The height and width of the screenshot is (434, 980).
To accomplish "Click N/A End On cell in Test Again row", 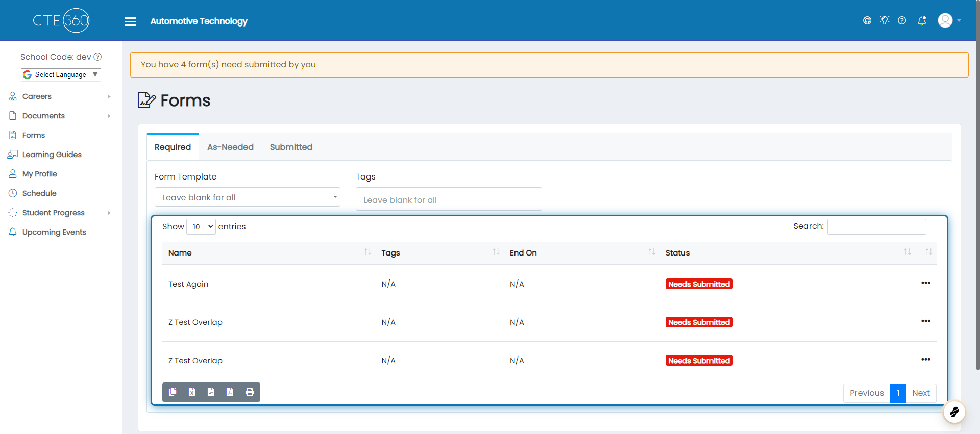I will click(x=517, y=284).
